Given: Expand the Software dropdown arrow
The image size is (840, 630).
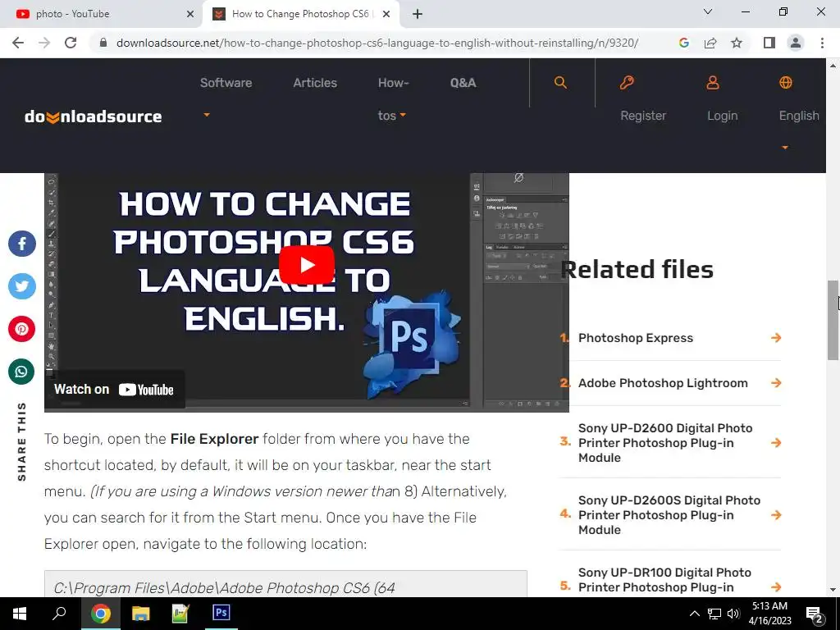Looking at the screenshot, I should tap(206, 115).
